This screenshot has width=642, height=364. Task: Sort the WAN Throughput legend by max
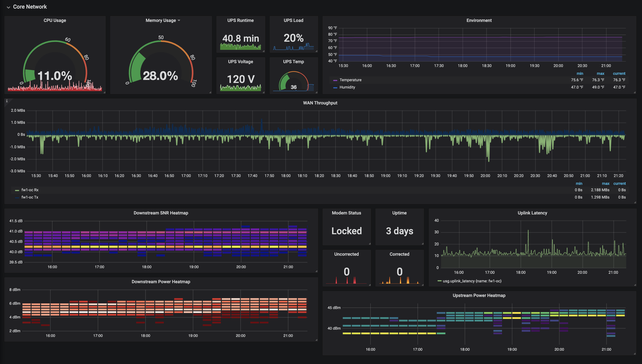coord(605,184)
